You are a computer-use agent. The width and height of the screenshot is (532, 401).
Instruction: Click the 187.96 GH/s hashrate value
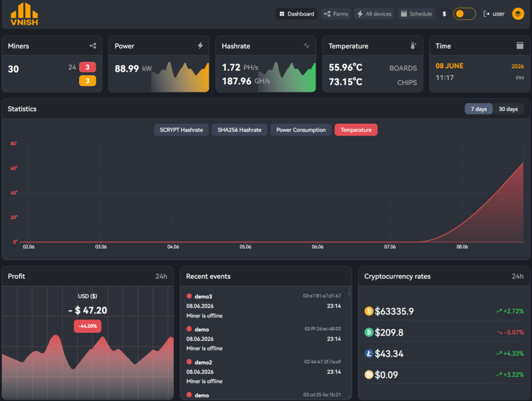(x=246, y=81)
